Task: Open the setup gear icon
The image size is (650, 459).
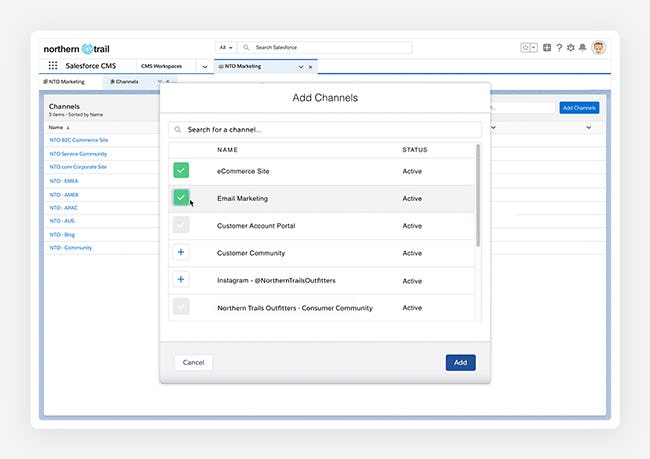Action: tap(571, 48)
